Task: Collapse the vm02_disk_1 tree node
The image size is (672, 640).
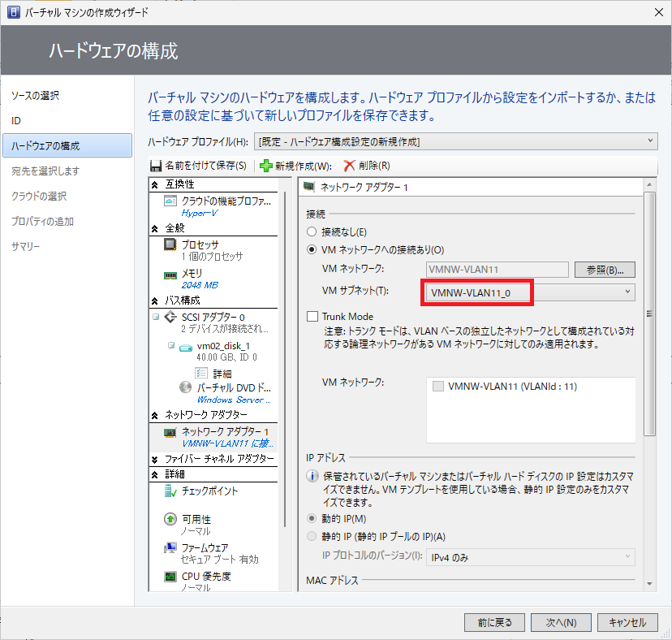Action: 171,345
